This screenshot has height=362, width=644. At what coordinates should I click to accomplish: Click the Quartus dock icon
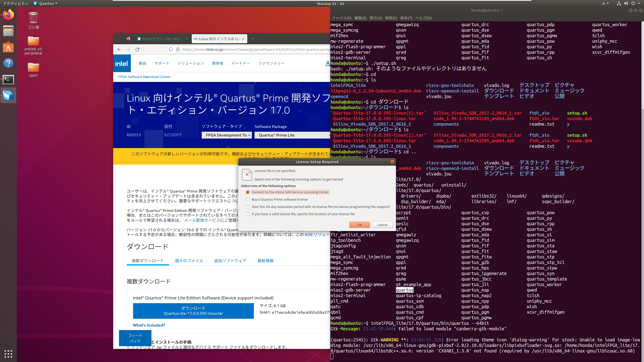[8, 96]
